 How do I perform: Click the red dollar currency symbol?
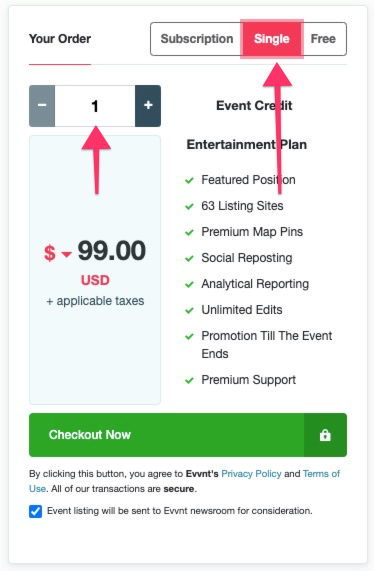(x=50, y=253)
